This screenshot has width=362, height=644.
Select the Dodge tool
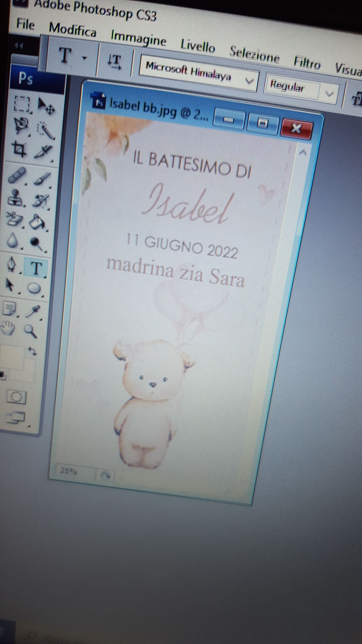click(x=36, y=244)
